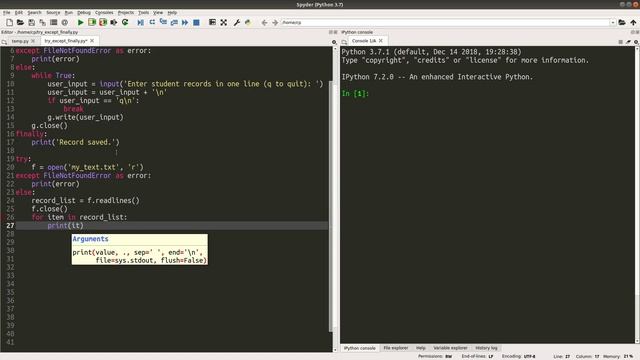Open the View menu
This screenshot has width=640, height=360.
158,13
